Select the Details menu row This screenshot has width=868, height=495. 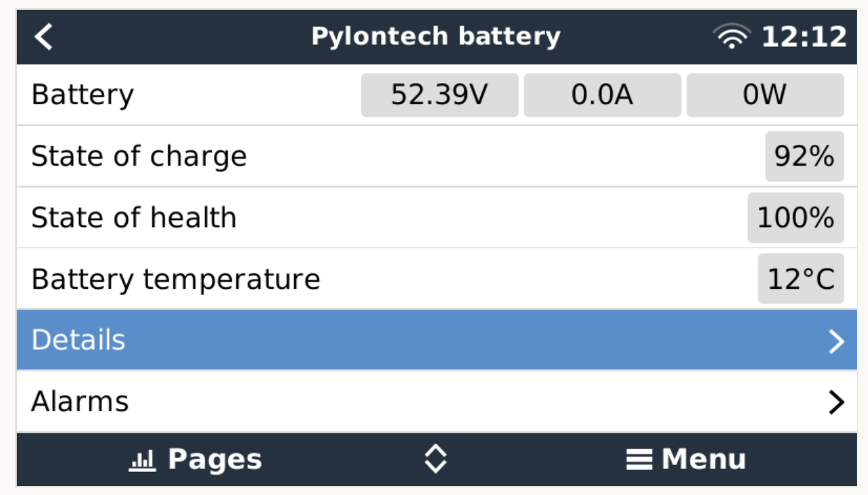tap(419, 340)
